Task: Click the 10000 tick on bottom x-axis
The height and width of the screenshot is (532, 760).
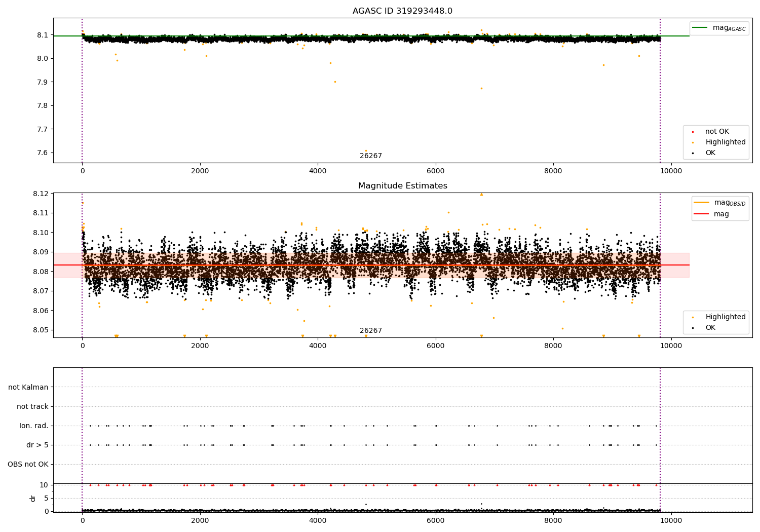Action: click(x=671, y=520)
